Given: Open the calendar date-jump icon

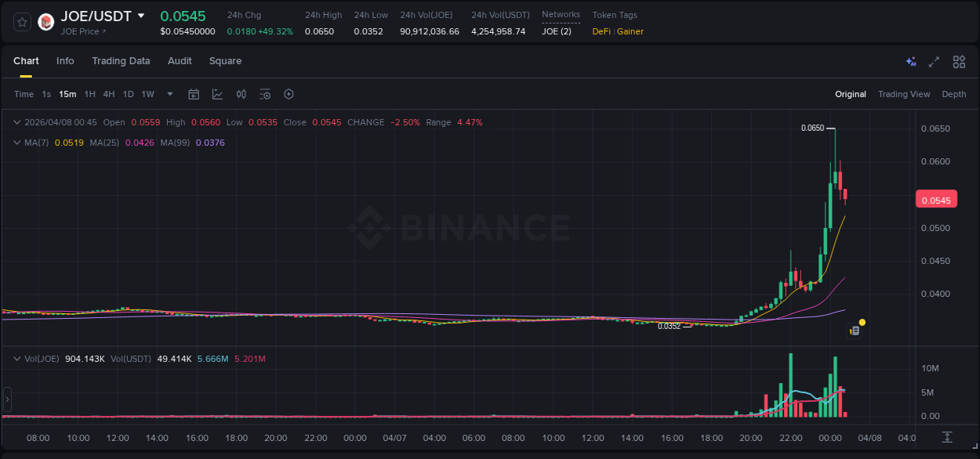Looking at the screenshot, I should pos(194,94).
